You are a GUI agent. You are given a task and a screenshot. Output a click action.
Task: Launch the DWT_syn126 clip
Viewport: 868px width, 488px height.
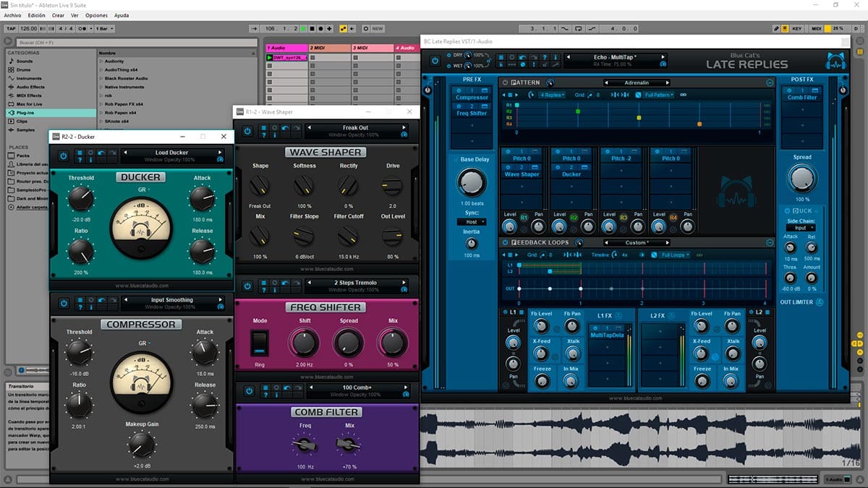pyautogui.click(x=270, y=57)
